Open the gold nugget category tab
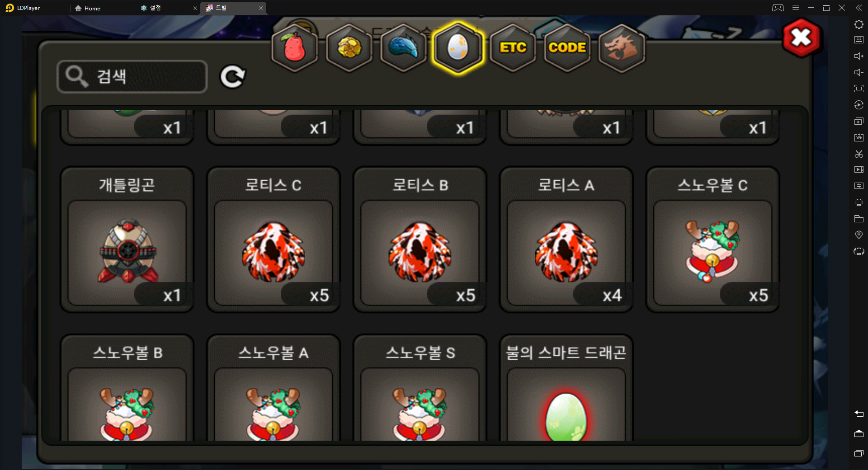The height and width of the screenshot is (470, 868). coord(349,47)
